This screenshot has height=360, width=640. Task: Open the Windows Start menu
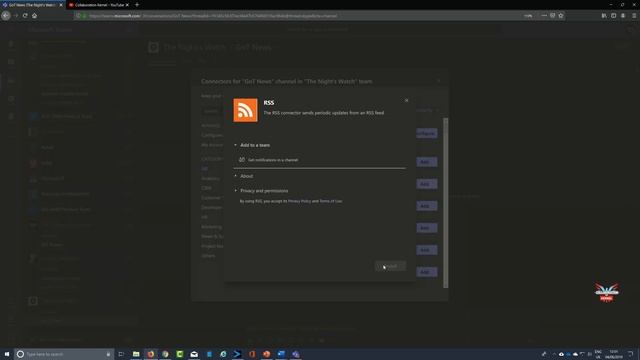(7, 354)
